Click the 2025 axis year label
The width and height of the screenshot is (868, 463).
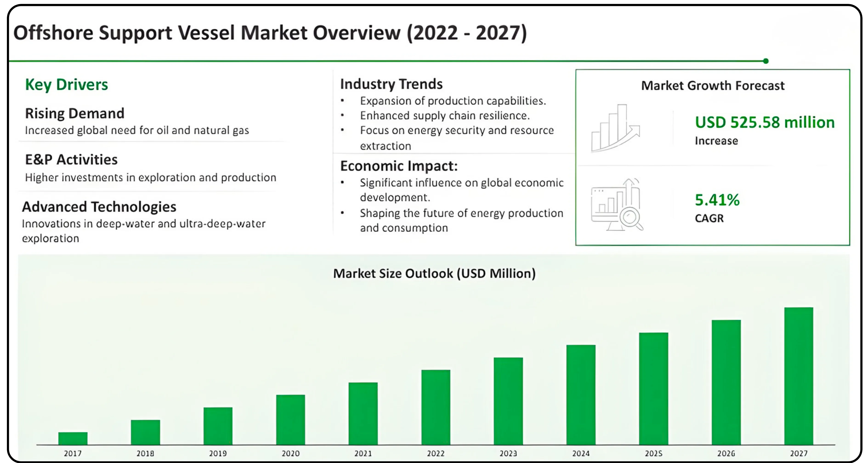pos(653,454)
